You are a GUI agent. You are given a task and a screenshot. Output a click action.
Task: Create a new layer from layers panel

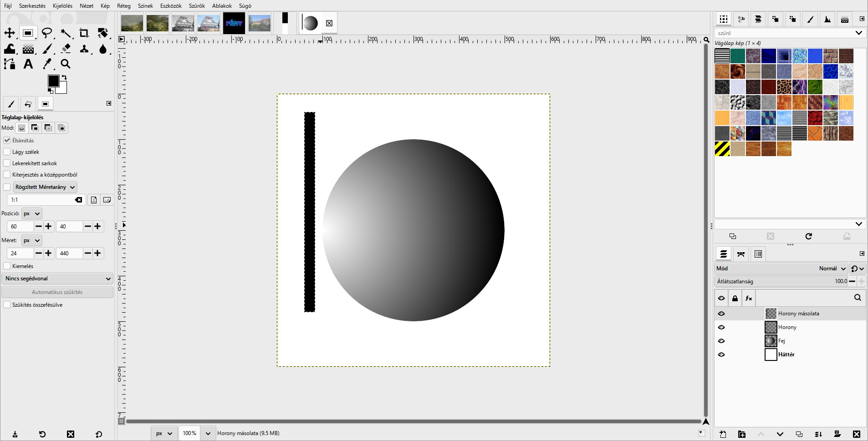click(x=723, y=434)
